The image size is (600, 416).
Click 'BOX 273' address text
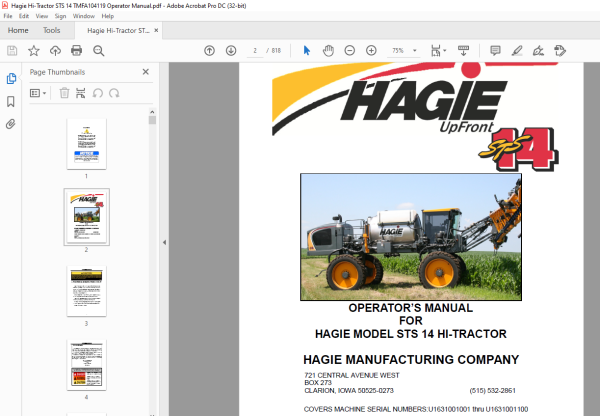318,383
